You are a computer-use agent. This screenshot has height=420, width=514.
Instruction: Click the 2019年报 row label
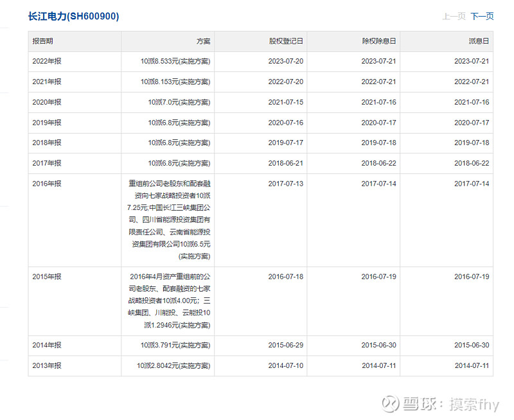(x=46, y=123)
